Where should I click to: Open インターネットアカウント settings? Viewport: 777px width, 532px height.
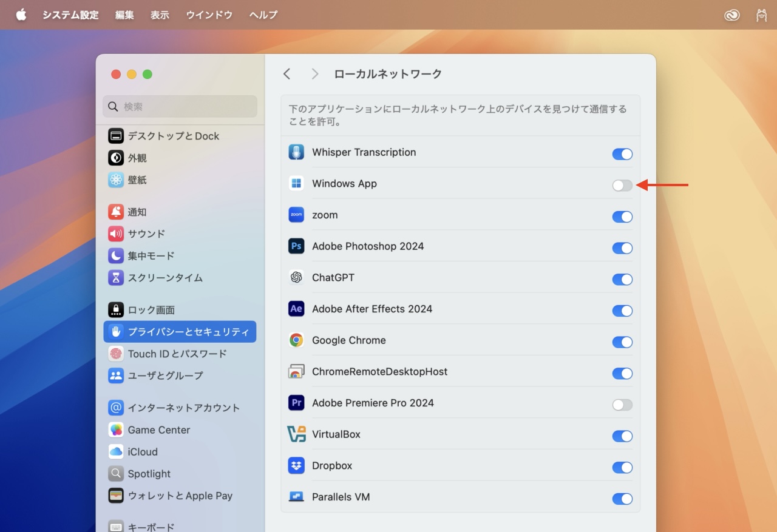[x=180, y=408]
